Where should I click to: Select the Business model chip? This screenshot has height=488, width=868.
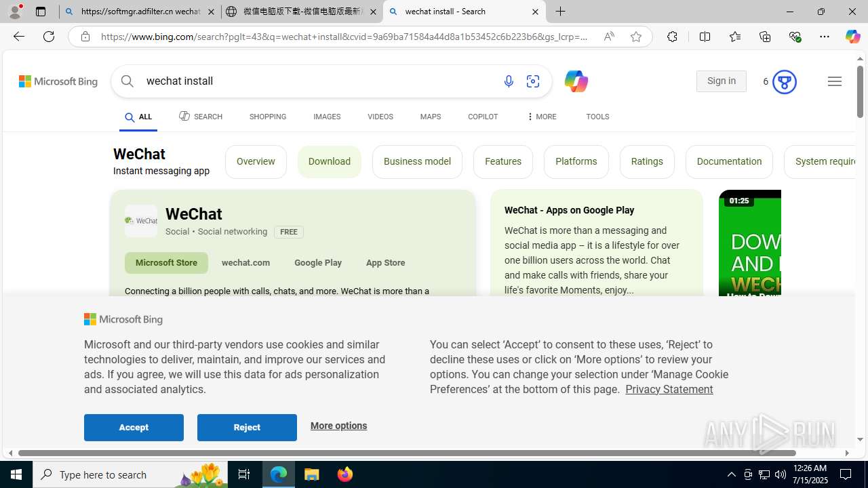point(417,161)
